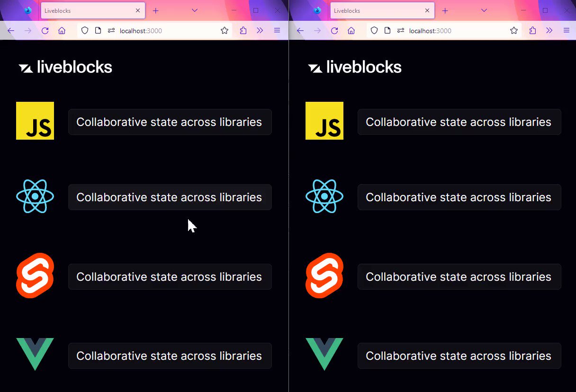
Task: Open site permissions icon in the left browser
Action: tap(111, 31)
